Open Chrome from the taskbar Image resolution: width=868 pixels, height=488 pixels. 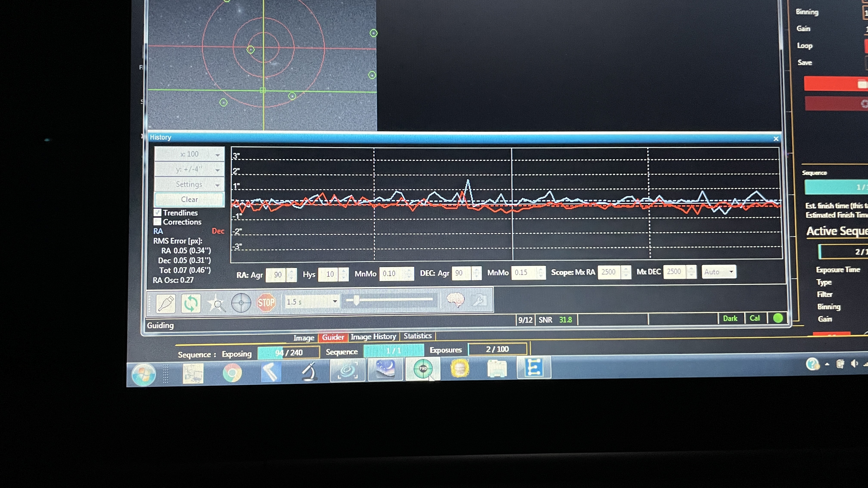coord(232,373)
